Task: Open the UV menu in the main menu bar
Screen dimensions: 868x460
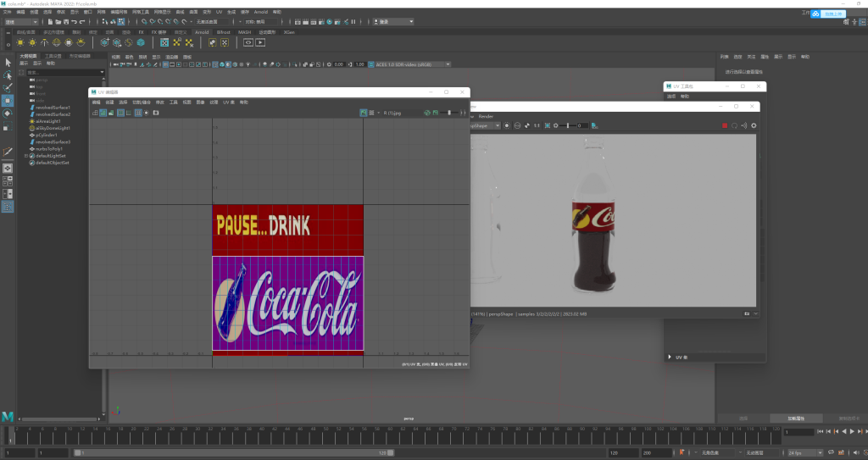Action: click(220, 12)
